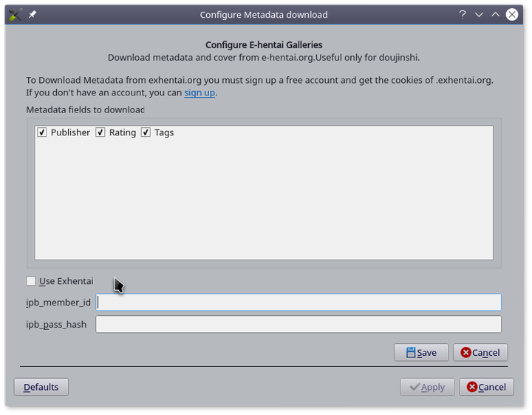Restore settings with the Defaults button
The image size is (532, 415).
(41, 387)
